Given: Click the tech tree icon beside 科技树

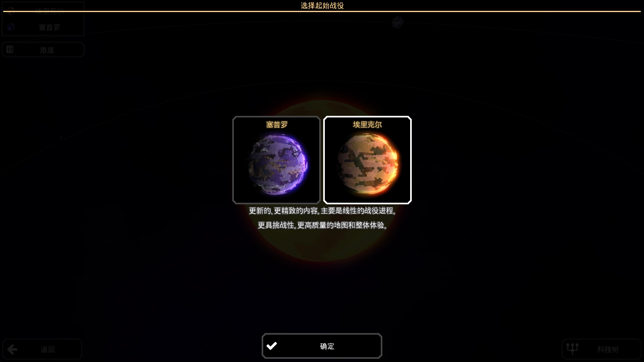Looking at the screenshot, I should point(572,349).
